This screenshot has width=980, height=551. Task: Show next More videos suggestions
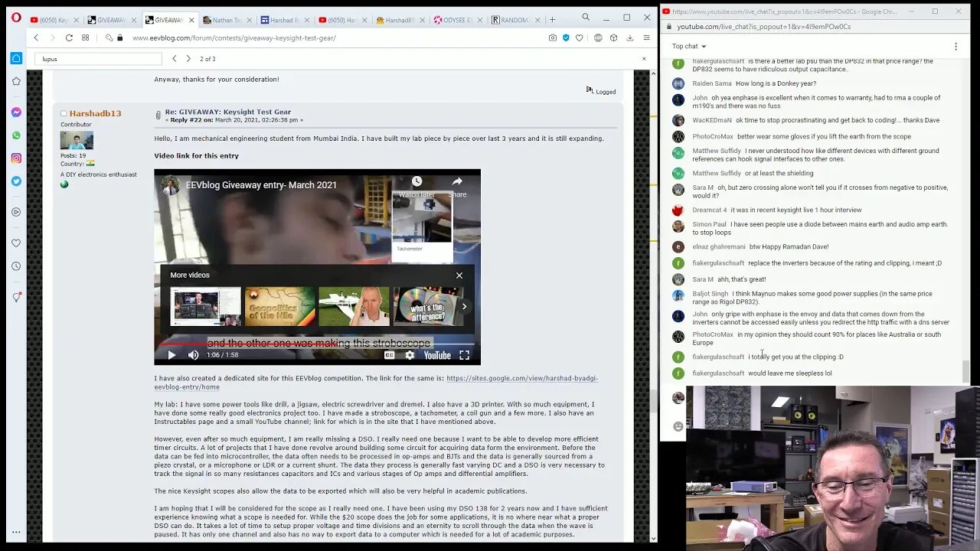click(x=464, y=306)
